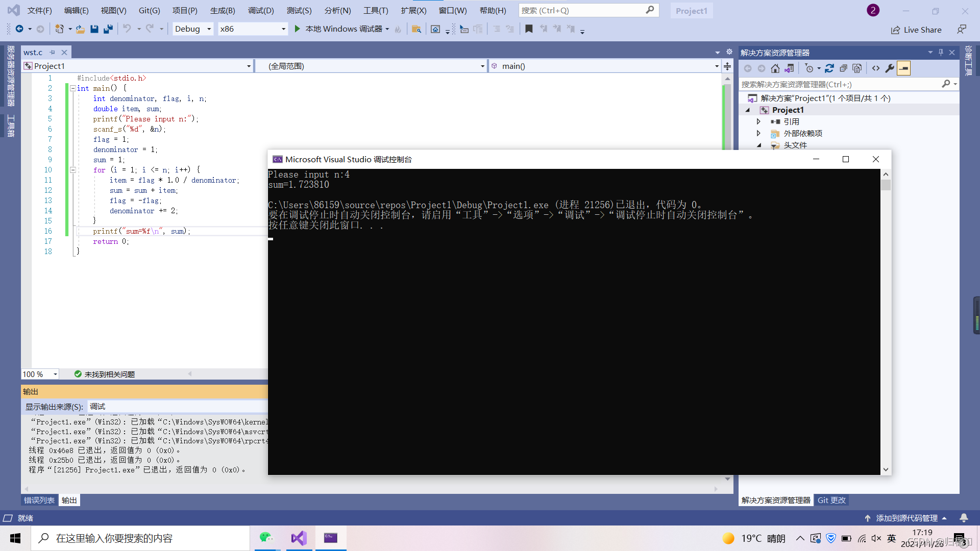Click the 搜索 (Ctrl+Q) search box
Image resolution: width=980 pixels, height=551 pixels.
[589, 10]
